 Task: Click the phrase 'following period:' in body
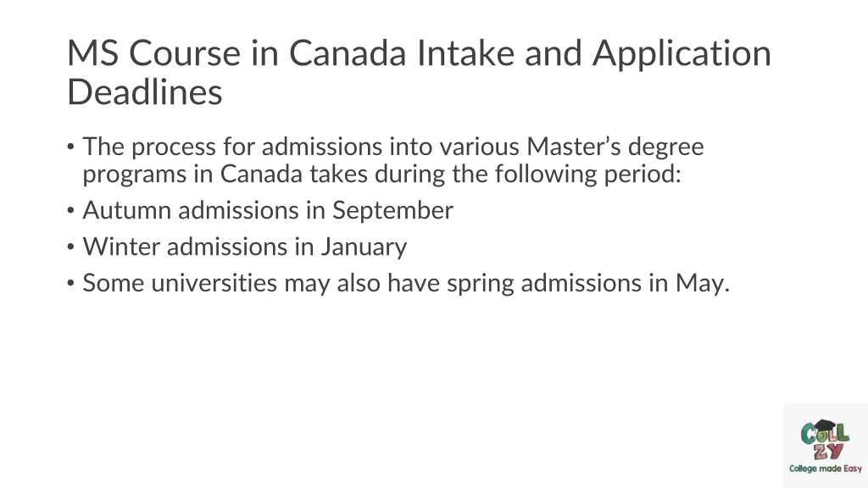(x=588, y=175)
